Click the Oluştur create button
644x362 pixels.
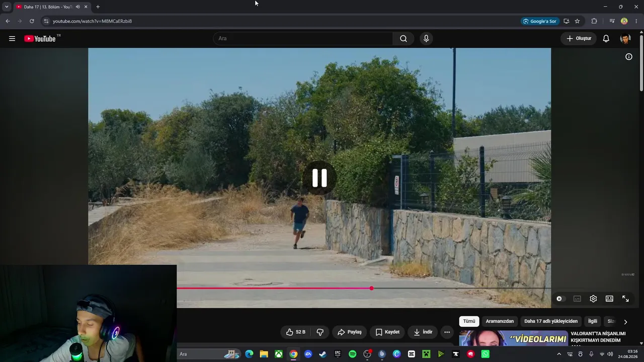click(x=579, y=39)
